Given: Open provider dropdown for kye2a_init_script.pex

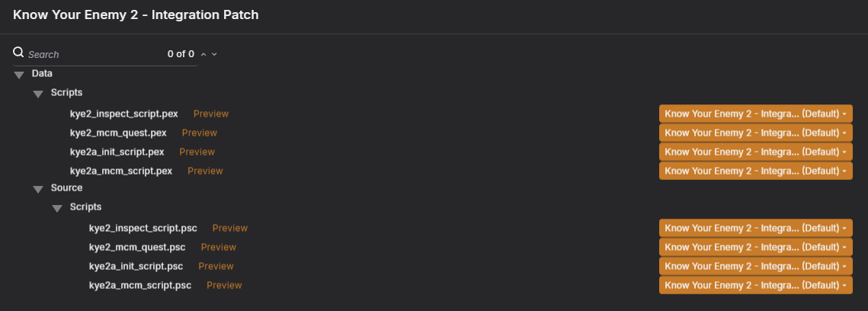Looking at the screenshot, I should [756, 152].
